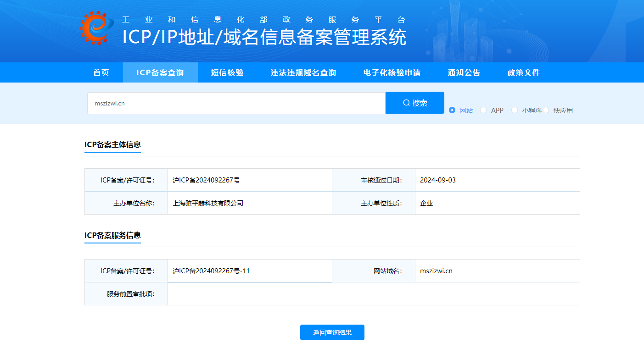Viewport: 644px width, 348px height.
Task: Open 电子化核验申请 tab
Action: (x=392, y=72)
